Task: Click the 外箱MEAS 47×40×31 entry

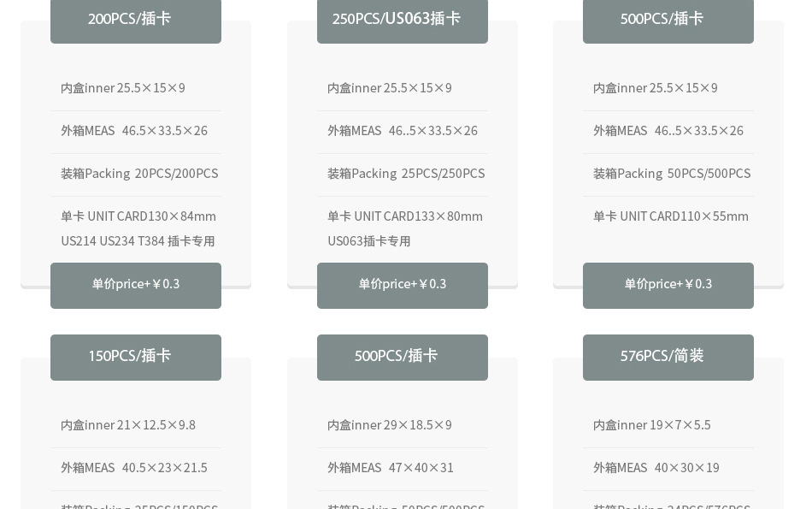Action: point(391,467)
